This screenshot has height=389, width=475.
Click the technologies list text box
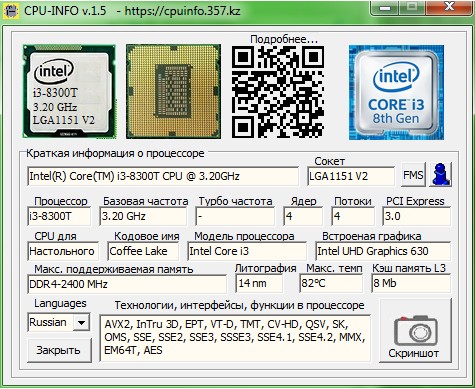pyautogui.click(x=235, y=338)
